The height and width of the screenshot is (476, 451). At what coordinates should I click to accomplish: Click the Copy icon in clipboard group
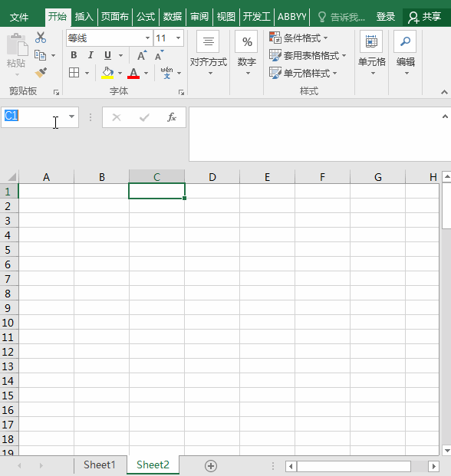click(41, 55)
